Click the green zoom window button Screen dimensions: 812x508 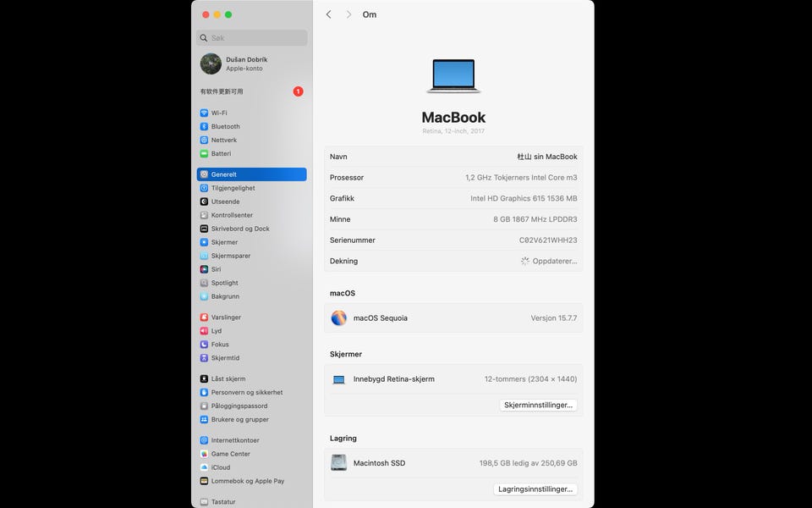click(x=228, y=14)
